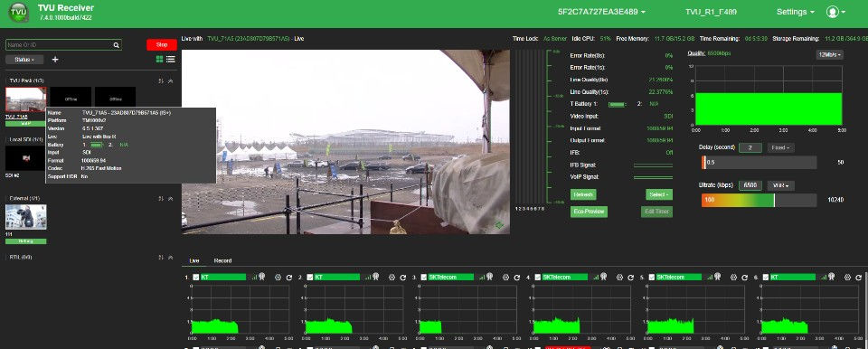868x349 pixels.
Task: Switch to the Live tab
Action: [x=194, y=260]
